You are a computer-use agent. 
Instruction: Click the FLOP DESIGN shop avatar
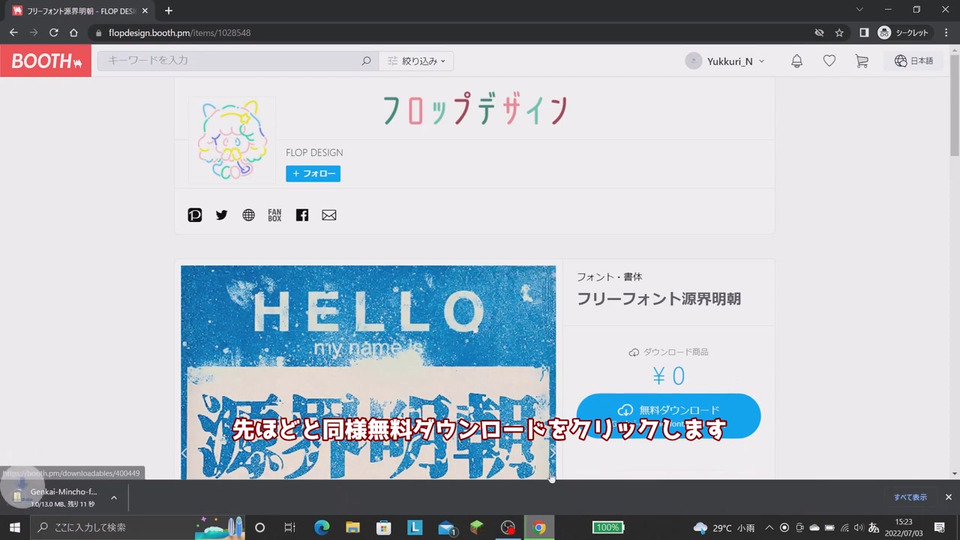232,140
